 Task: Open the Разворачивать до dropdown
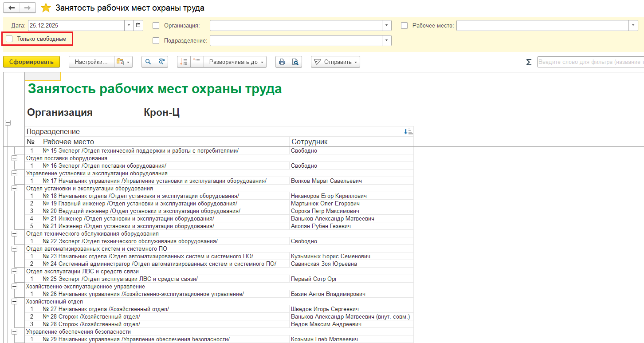click(237, 62)
